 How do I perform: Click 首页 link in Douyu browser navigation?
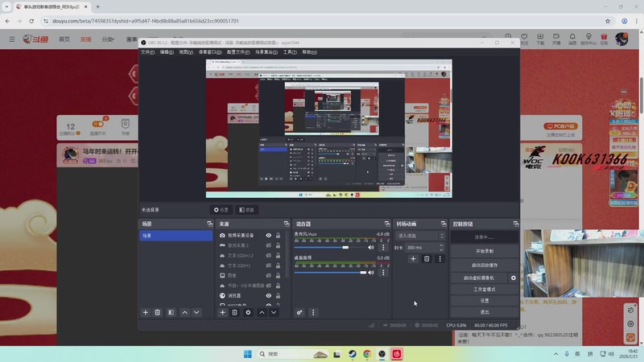(x=64, y=39)
